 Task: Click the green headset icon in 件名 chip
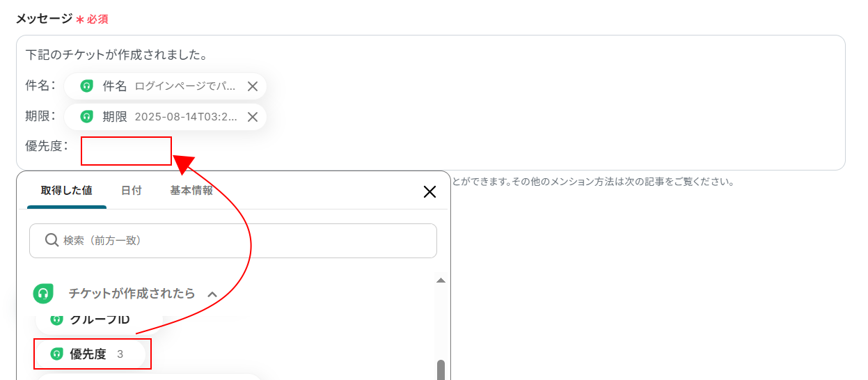[86, 86]
